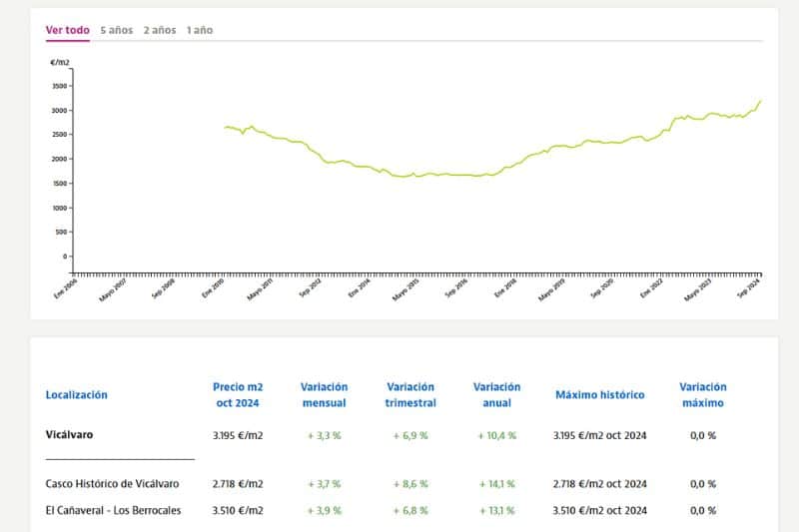Click El Cañaveral price '3.510 €/m2'
This screenshot has height=532, width=799.
click(x=238, y=511)
